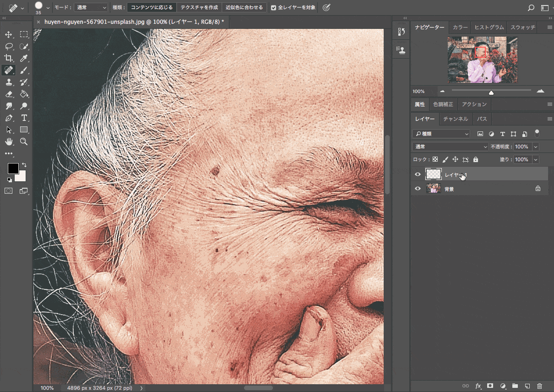The width and height of the screenshot is (554, 392).
Task: Hide the 背景 layer
Action: (x=418, y=188)
